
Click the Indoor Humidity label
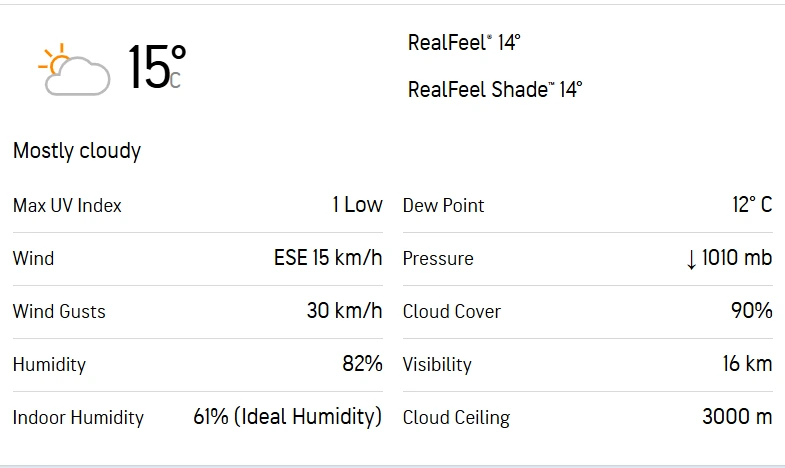[x=78, y=418]
